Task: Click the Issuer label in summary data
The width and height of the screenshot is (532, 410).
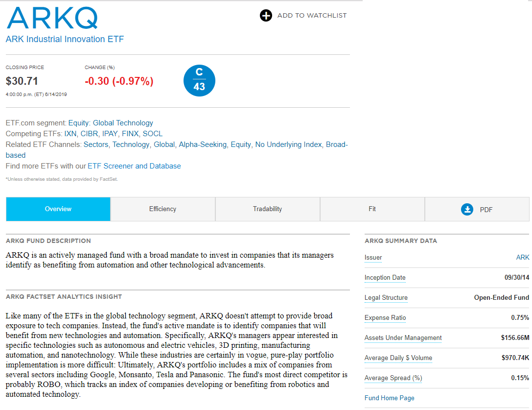Action: (x=373, y=258)
